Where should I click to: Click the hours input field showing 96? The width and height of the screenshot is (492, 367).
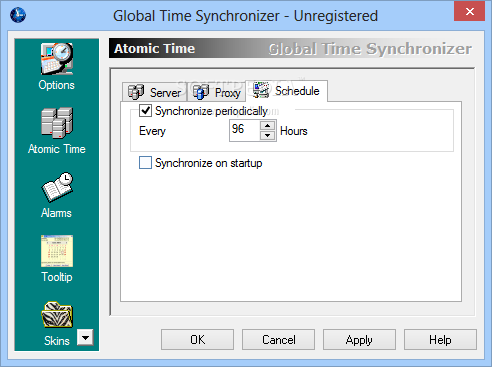tap(245, 130)
